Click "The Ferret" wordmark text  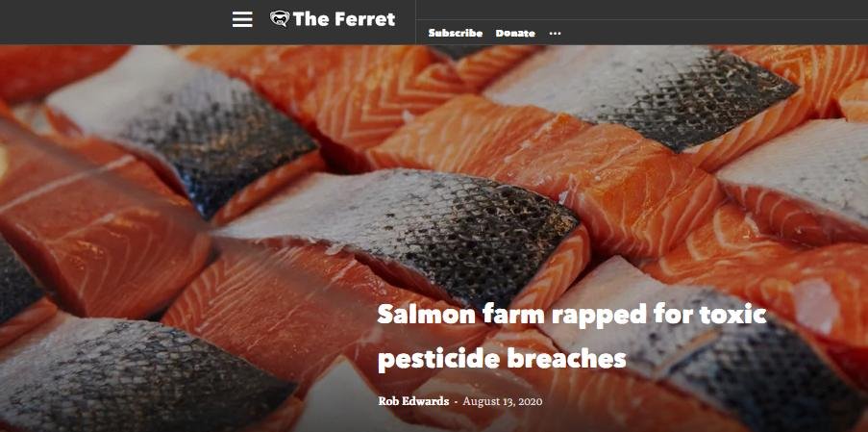coord(344,19)
